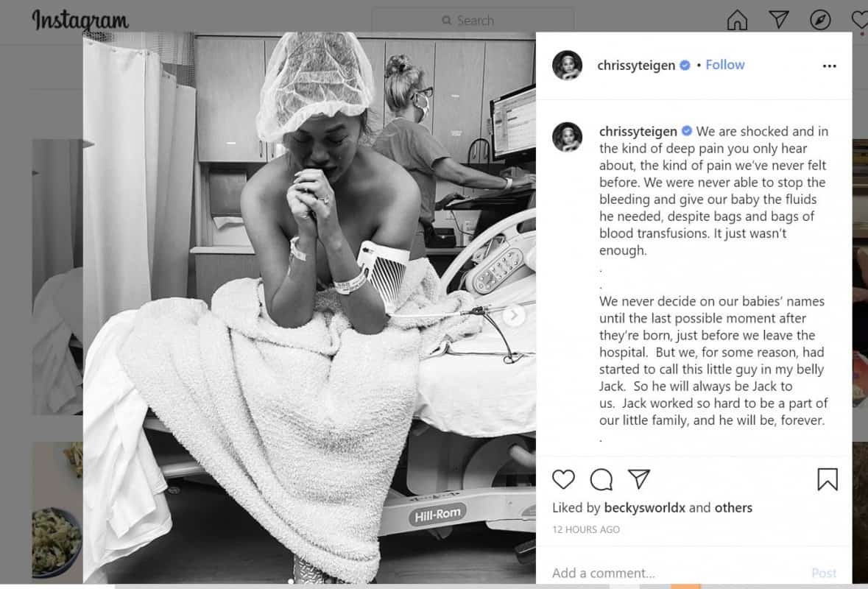Open the three-dot post options menu
868x589 pixels.
click(x=829, y=66)
